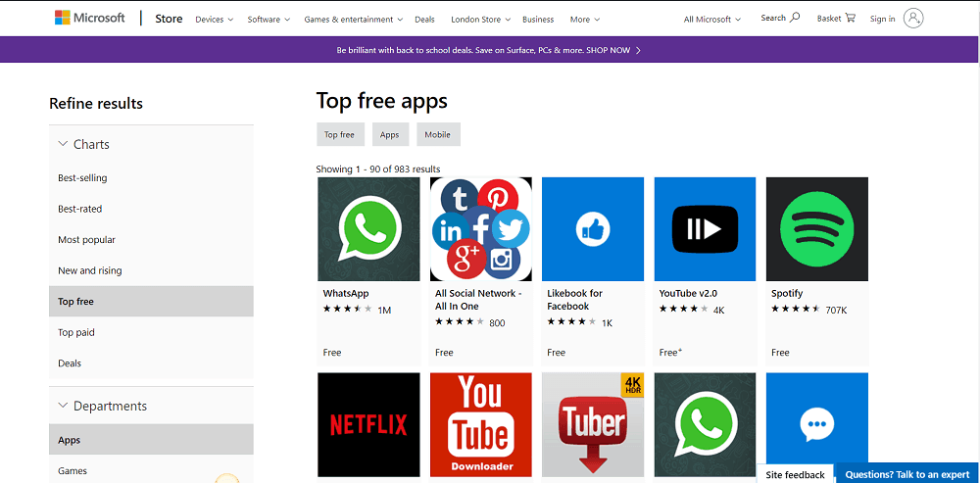Remove the Mobile filter chip
This screenshot has height=483, width=980.
[x=438, y=134]
